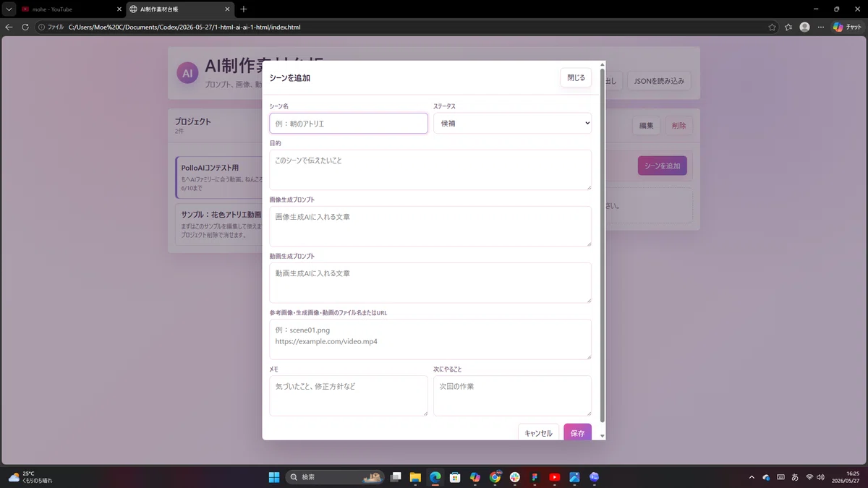Open Photos app from taskbar
This screenshot has height=488, width=868.
(x=574, y=477)
